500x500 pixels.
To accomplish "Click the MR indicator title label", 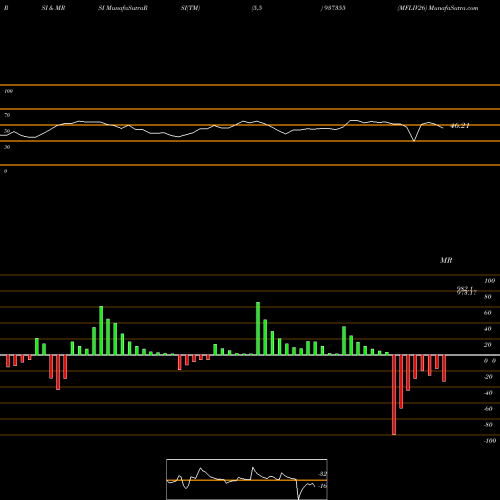I will tap(446, 260).
